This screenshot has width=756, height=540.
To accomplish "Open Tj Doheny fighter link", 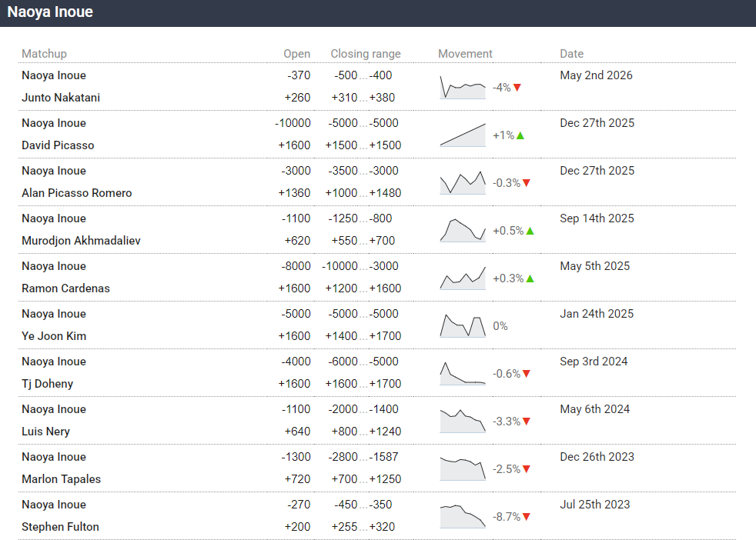I will 47,384.
